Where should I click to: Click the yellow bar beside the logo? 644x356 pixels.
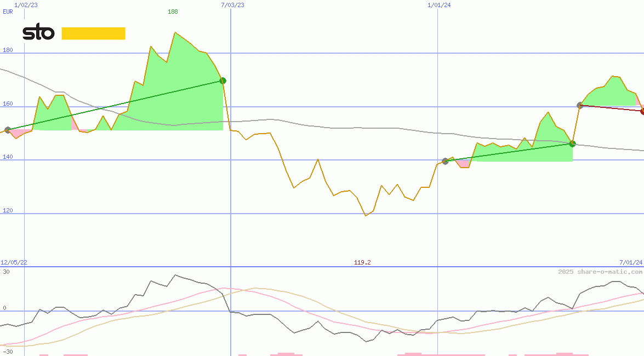click(x=93, y=33)
